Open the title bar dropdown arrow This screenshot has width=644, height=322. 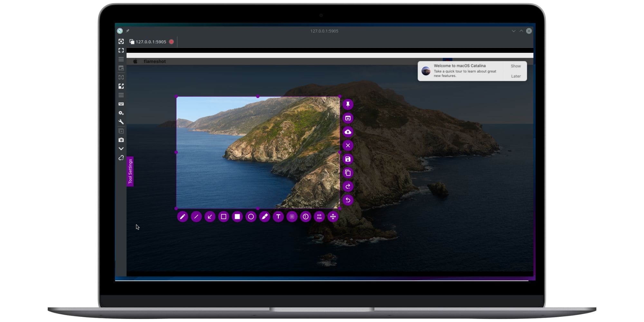[513, 31]
